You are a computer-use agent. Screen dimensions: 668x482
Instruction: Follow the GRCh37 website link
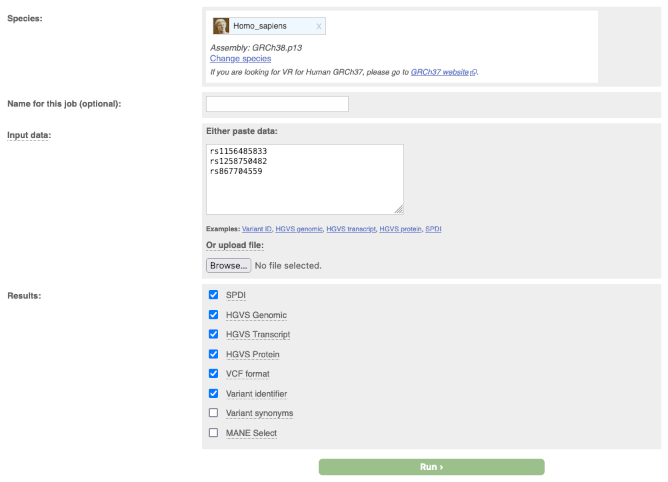[x=439, y=72]
